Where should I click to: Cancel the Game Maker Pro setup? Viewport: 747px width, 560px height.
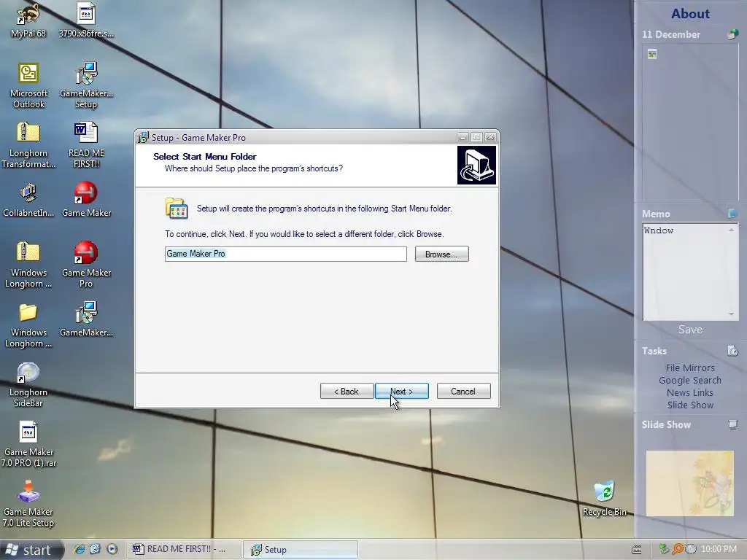pyautogui.click(x=463, y=391)
